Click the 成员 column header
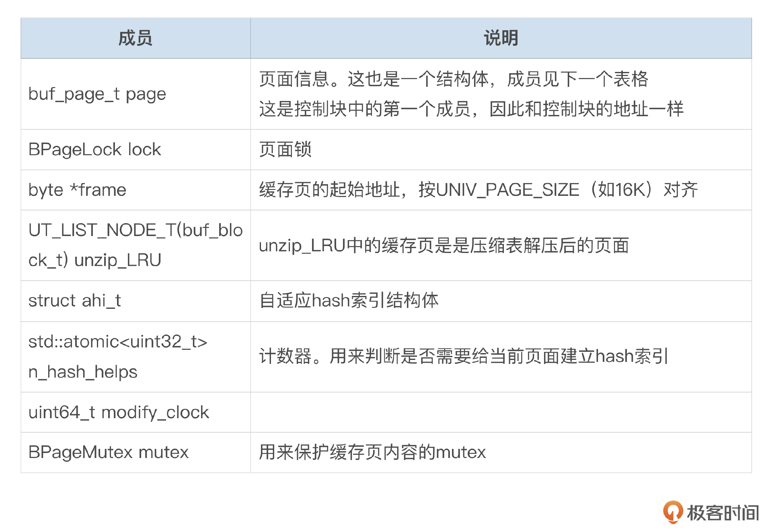Viewport: 772px width, 532px height. (136, 38)
